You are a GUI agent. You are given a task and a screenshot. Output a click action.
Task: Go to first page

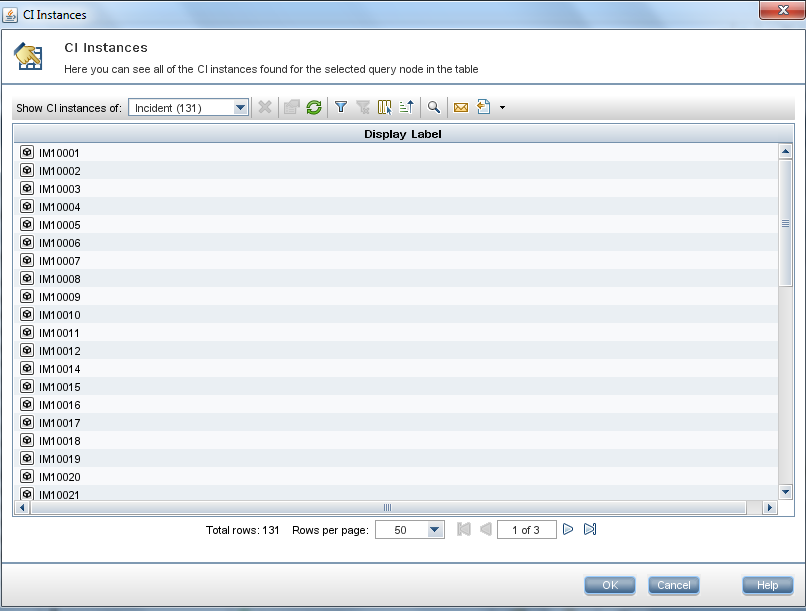pyautogui.click(x=464, y=529)
